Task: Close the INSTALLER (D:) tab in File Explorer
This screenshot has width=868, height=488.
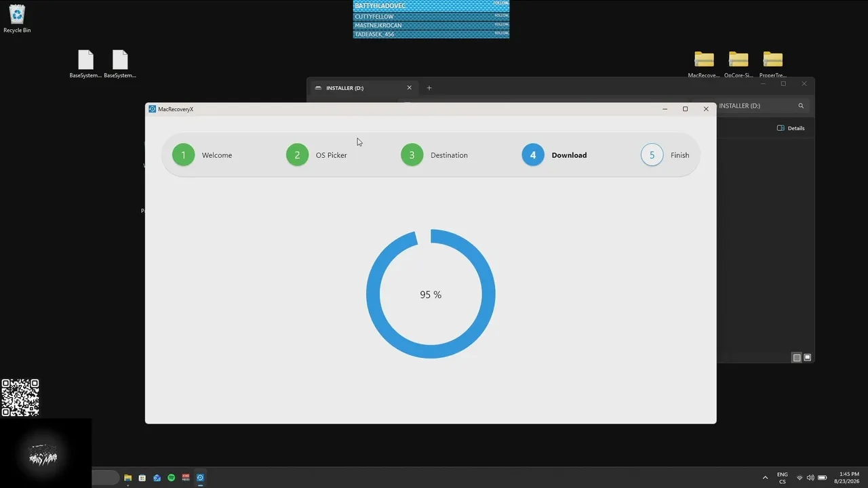Action: [x=409, y=87]
